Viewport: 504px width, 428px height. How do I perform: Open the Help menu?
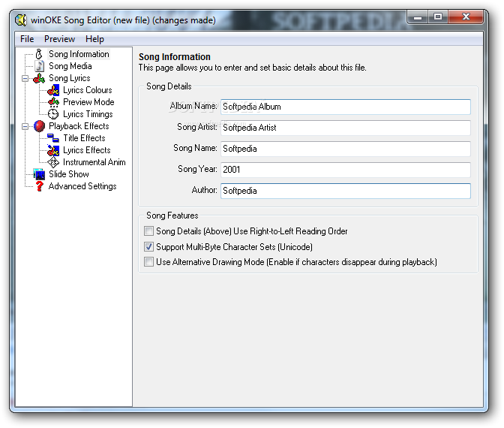point(94,39)
